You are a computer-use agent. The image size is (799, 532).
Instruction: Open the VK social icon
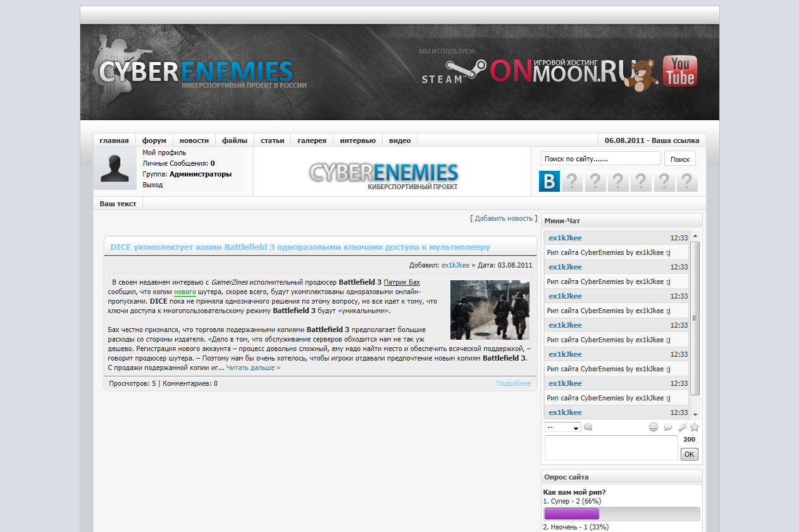549,182
